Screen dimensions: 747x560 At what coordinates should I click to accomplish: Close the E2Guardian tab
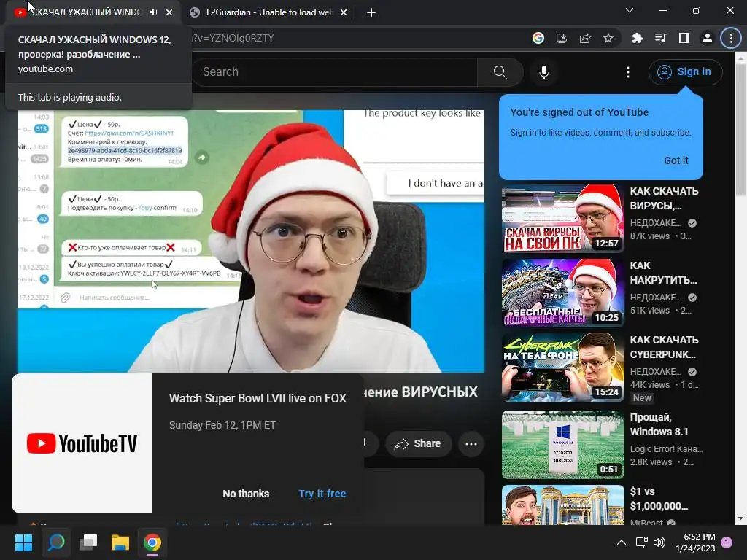click(344, 12)
